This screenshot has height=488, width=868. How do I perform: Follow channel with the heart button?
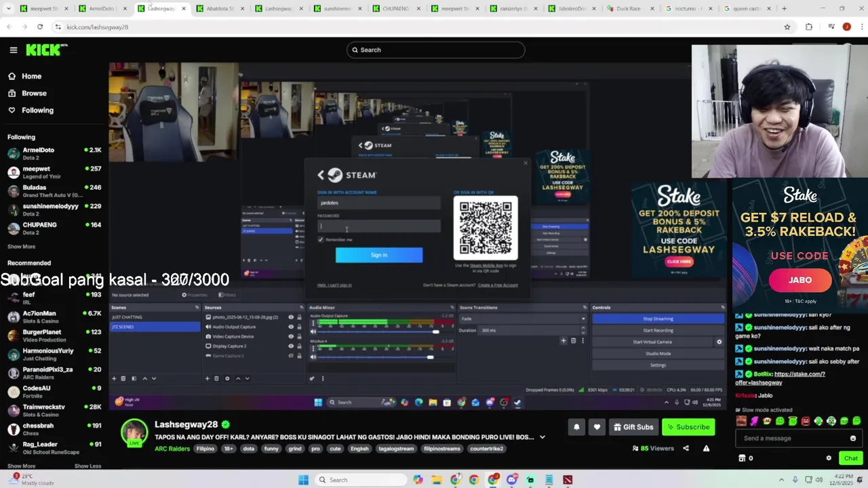click(x=597, y=427)
